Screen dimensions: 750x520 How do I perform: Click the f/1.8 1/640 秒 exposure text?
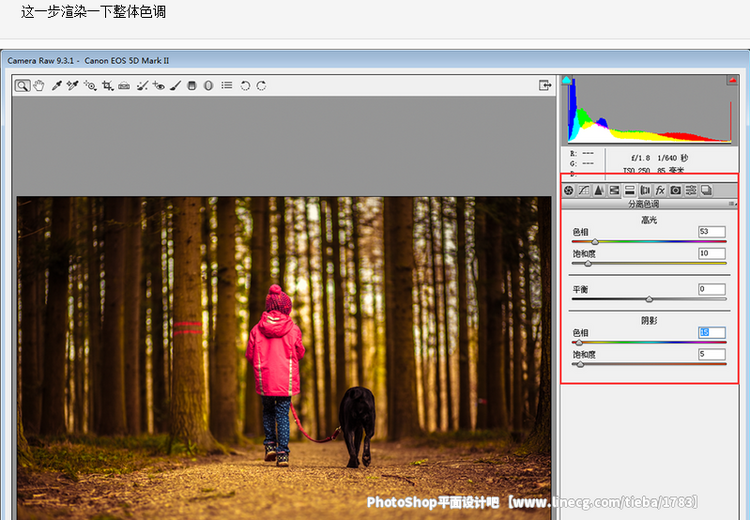pos(659,158)
